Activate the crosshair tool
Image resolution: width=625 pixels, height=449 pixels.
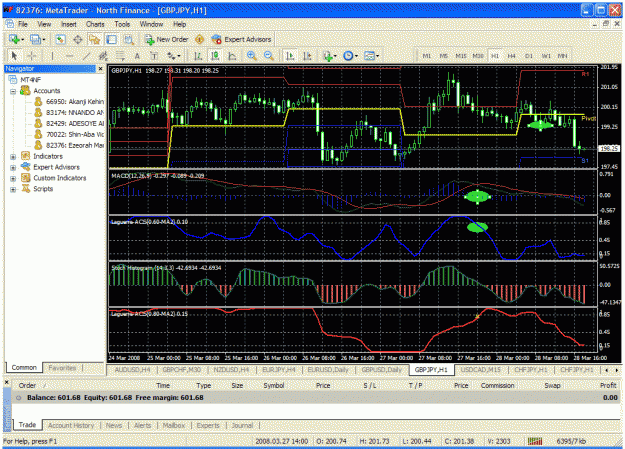tap(32, 56)
